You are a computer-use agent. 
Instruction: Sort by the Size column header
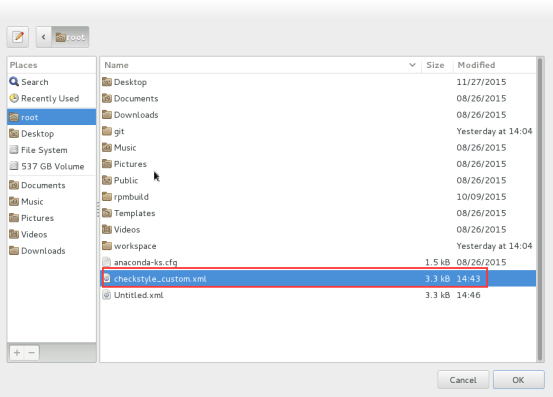coord(437,65)
